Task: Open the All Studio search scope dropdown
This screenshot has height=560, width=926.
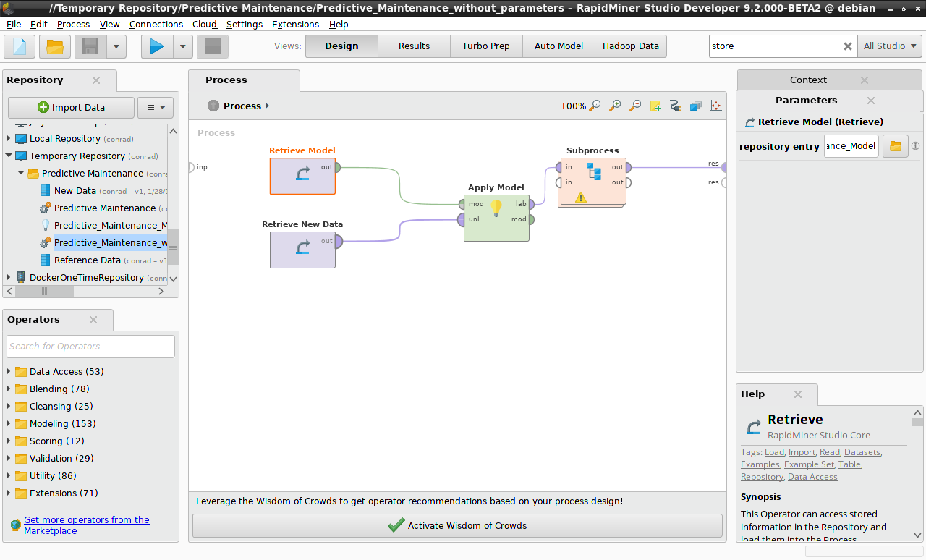Action: [890, 46]
